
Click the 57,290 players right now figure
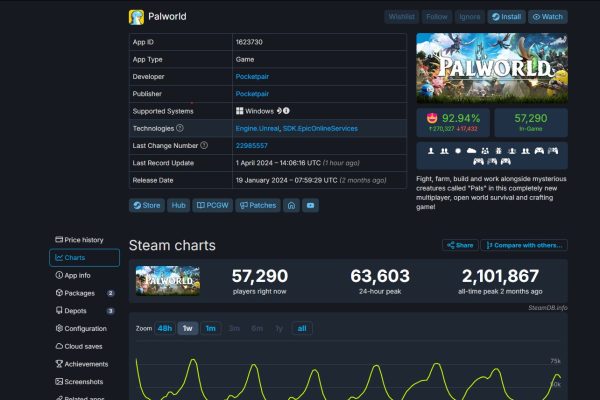click(259, 276)
